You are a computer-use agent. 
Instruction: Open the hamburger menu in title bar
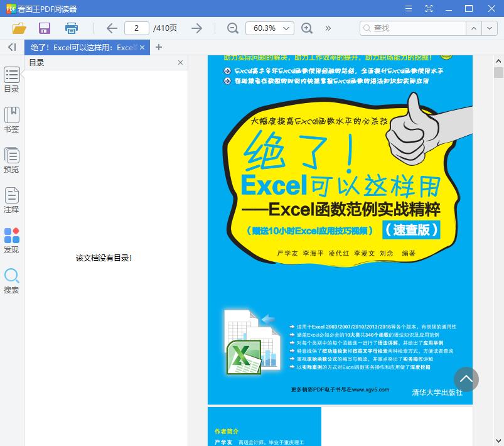click(409, 8)
